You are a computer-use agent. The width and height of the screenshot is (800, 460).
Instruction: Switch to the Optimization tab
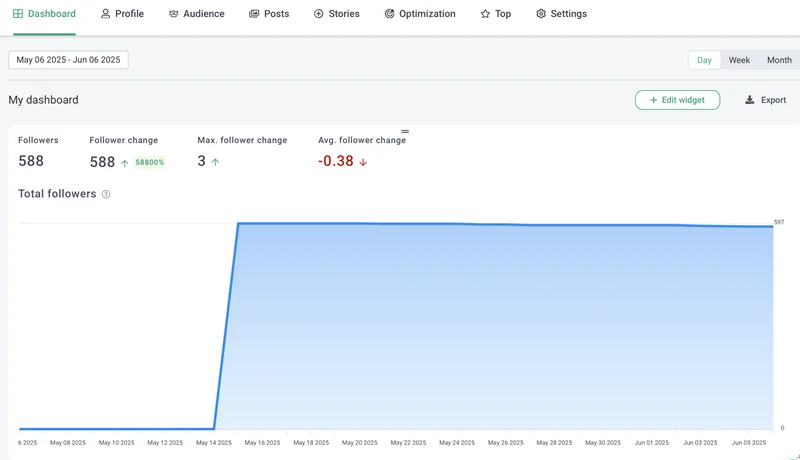(x=420, y=14)
